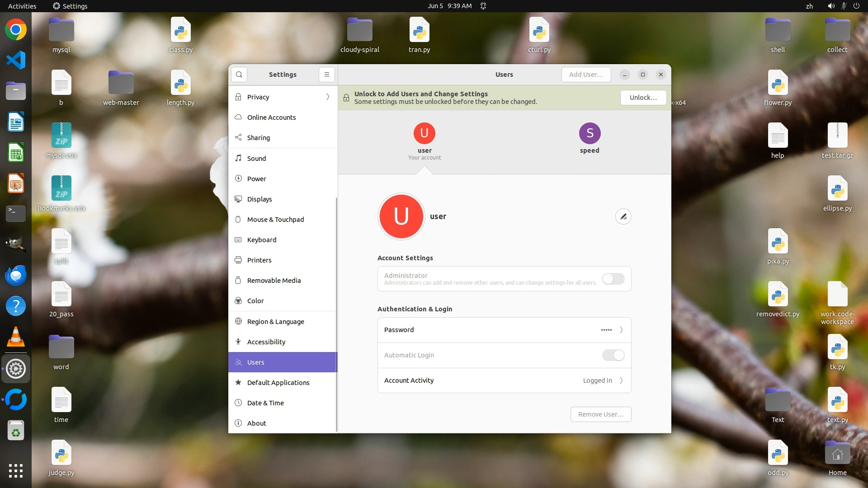The width and height of the screenshot is (868, 488).
Task: Click the Remove User... button
Action: [x=600, y=414]
